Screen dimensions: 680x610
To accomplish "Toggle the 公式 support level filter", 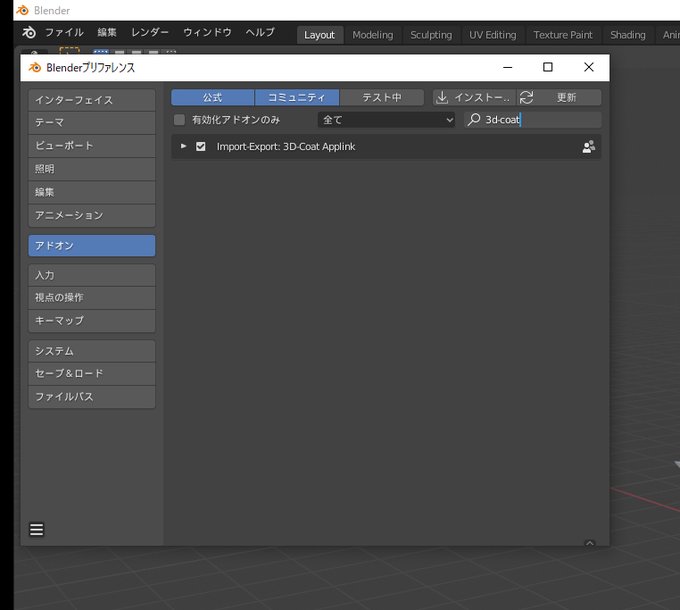I will [212, 97].
